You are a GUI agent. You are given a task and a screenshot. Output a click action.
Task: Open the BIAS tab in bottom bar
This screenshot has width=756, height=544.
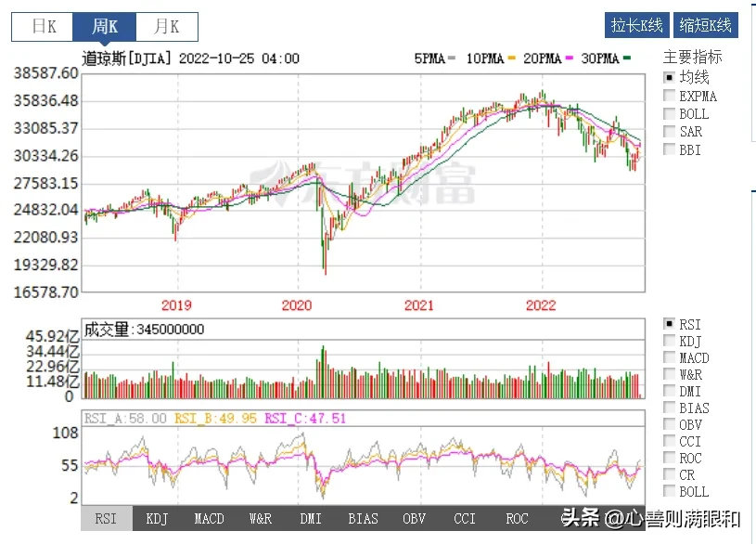click(363, 518)
